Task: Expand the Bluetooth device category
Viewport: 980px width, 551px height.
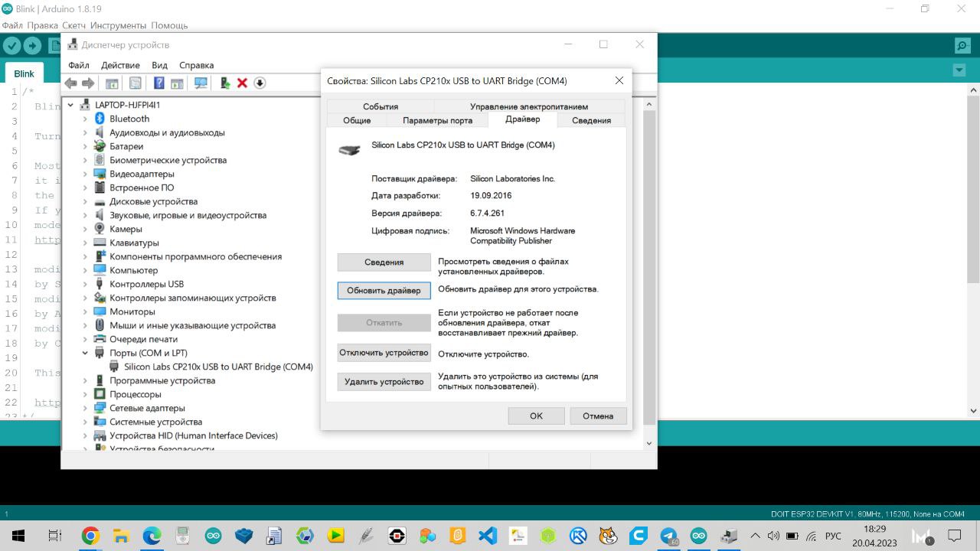Action: tap(85, 119)
